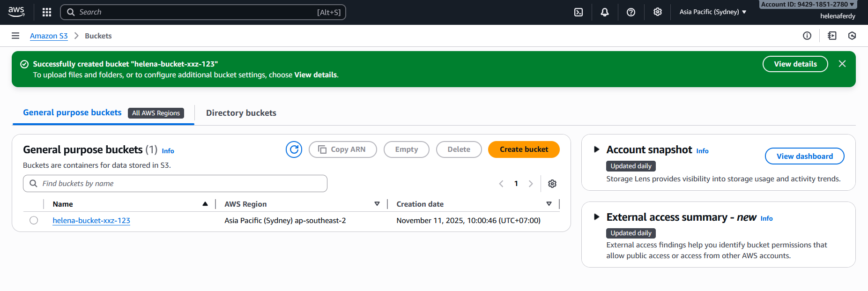Dismiss the green success banner
The width and height of the screenshot is (868, 291).
[842, 64]
